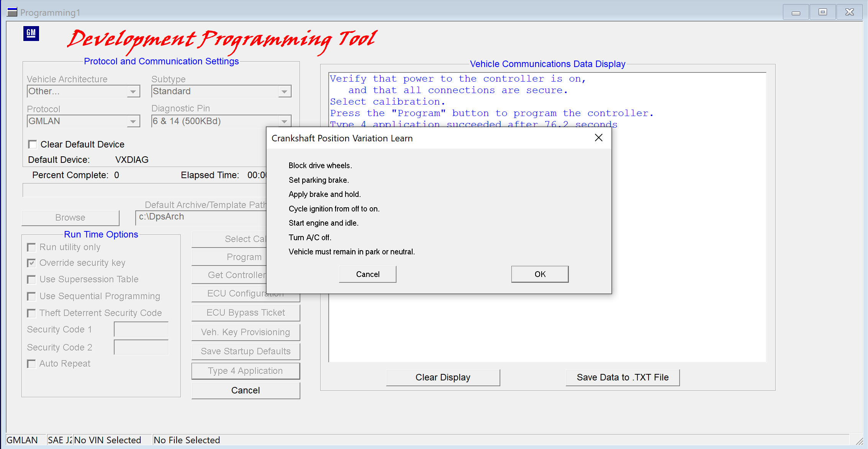Click 'Percent Complete: 0' label

(x=76, y=175)
